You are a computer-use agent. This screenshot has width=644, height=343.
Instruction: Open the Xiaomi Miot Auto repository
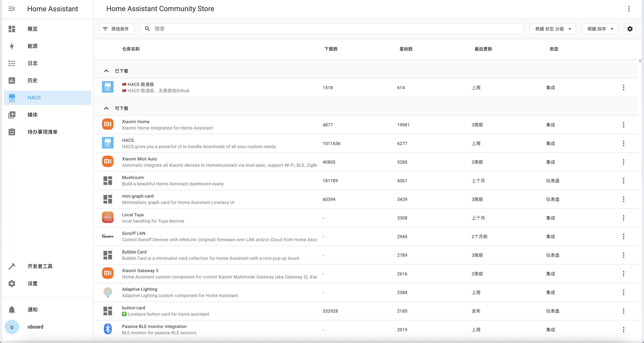coord(365,162)
